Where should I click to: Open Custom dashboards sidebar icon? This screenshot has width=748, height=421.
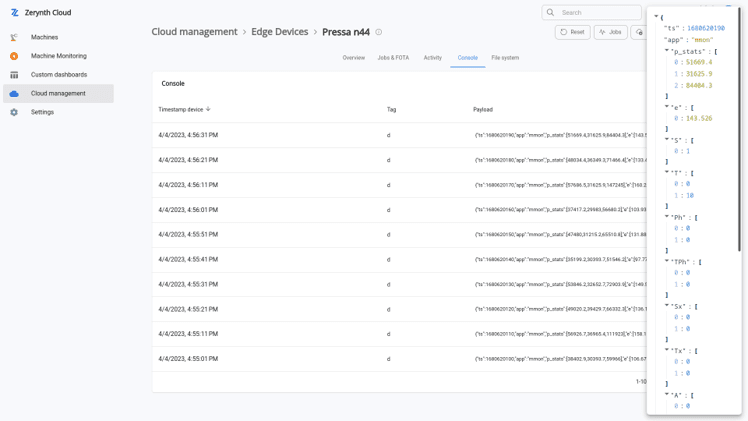[14, 75]
